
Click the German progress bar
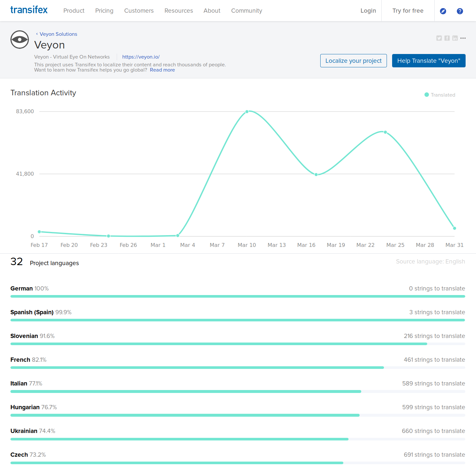238,296
